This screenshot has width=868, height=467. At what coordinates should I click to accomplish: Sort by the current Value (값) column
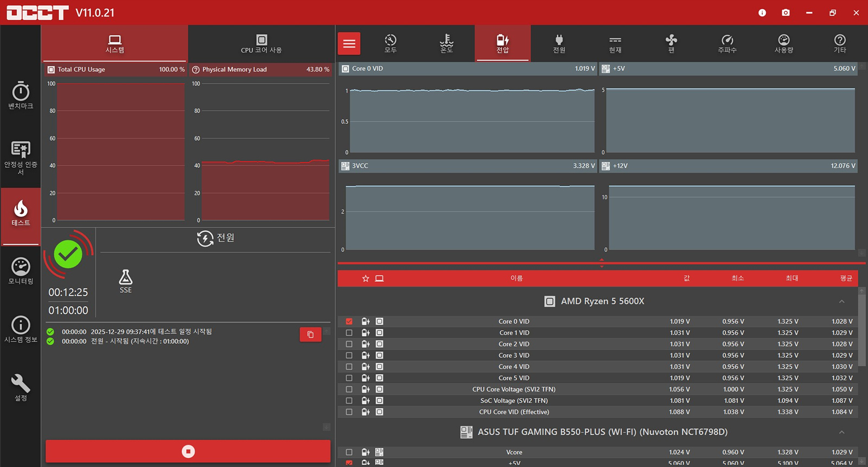(686, 279)
